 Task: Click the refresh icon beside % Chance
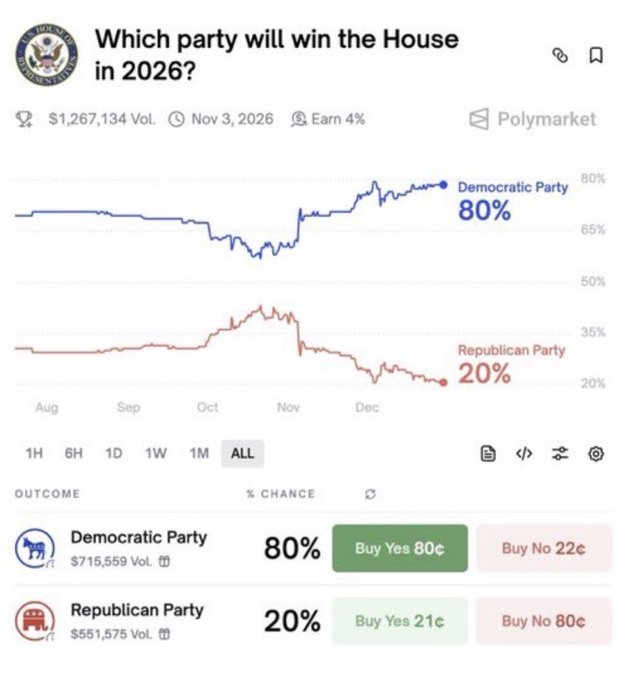coord(370,494)
